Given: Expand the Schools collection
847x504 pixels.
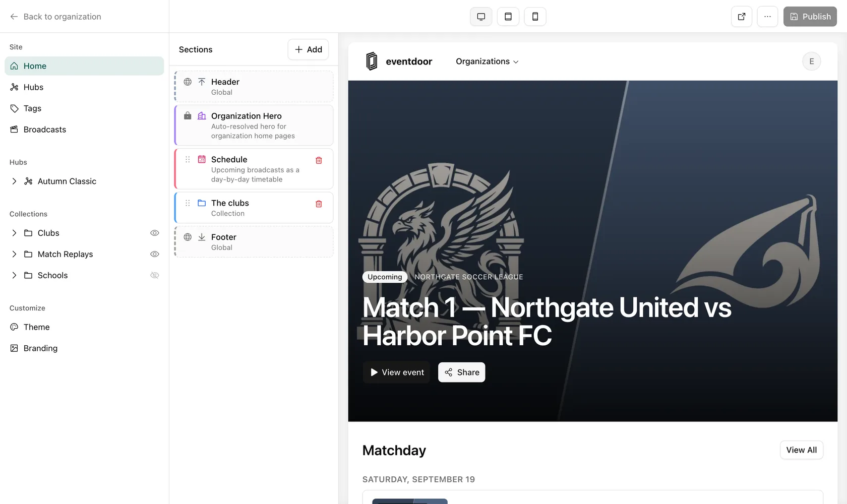Looking at the screenshot, I should [x=14, y=275].
